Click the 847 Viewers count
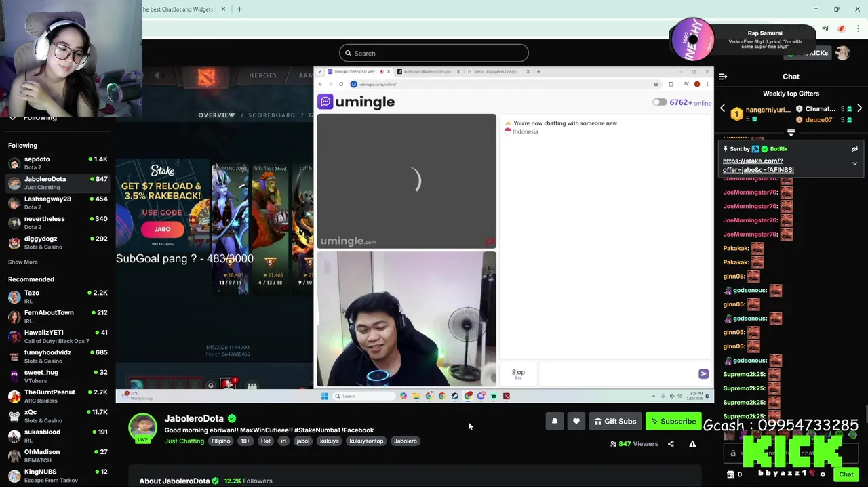 coord(634,444)
